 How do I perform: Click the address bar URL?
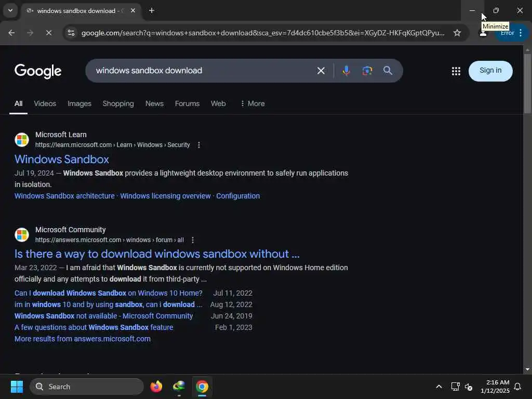tap(262, 33)
